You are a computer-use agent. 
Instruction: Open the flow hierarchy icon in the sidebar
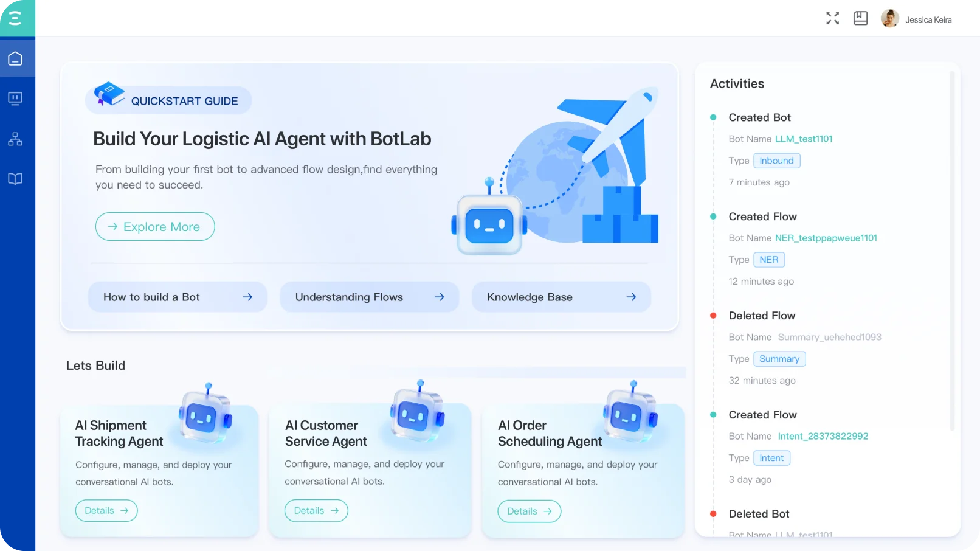[15, 139]
